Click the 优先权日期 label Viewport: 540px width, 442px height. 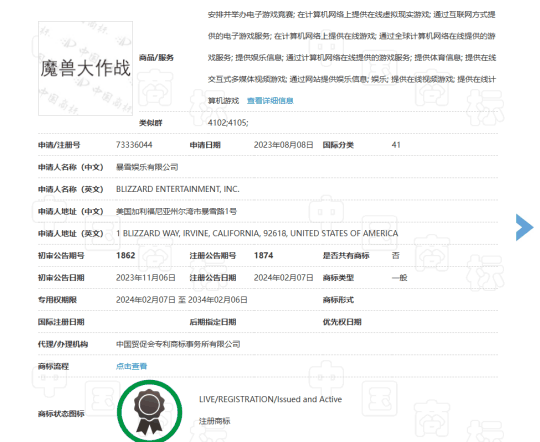click(342, 322)
